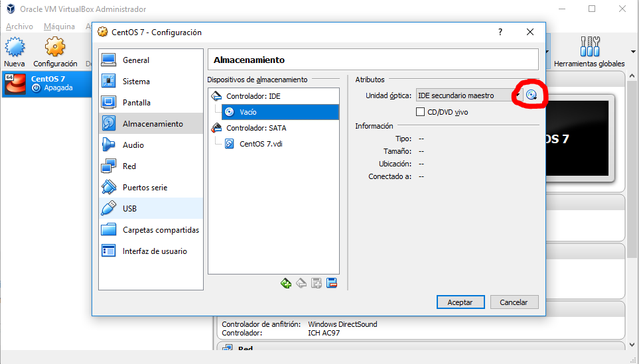Viewport: 639px width, 364px height.
Task: Enable the CD/DVD vivo checkbox
Action: point(420,112)
